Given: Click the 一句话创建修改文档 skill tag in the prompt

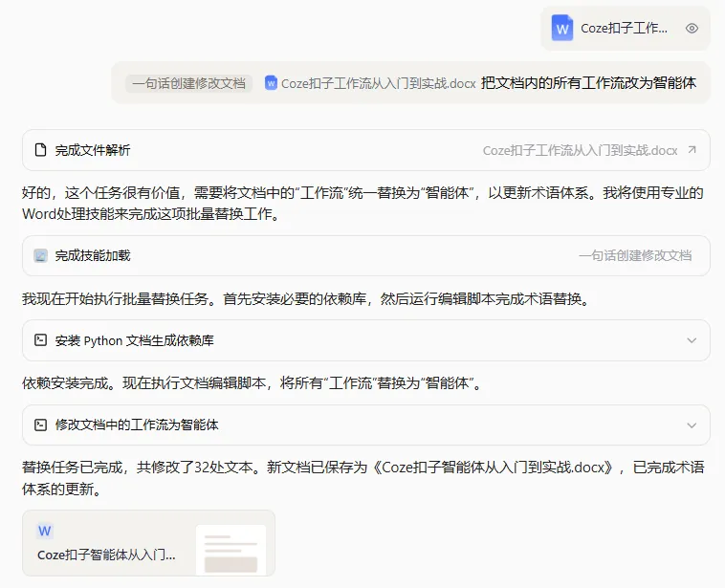Looking at the screenshot, I should click(188, 83).
